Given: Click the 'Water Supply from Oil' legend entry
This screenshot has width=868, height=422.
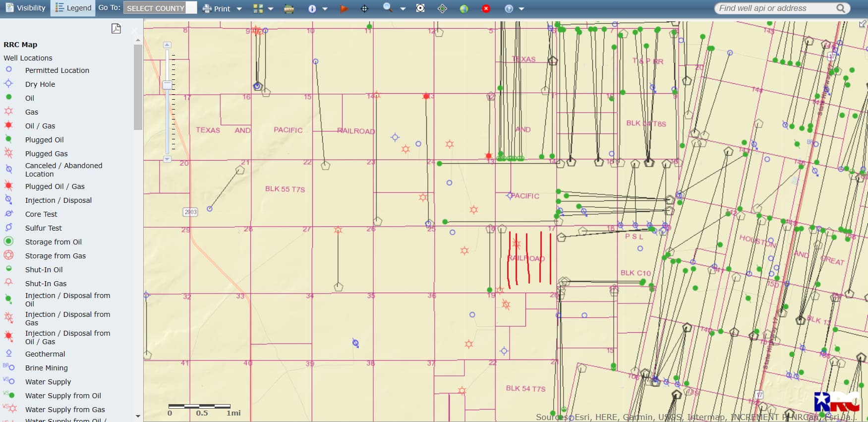Looking at the screenshot, I should click(63, 396).
